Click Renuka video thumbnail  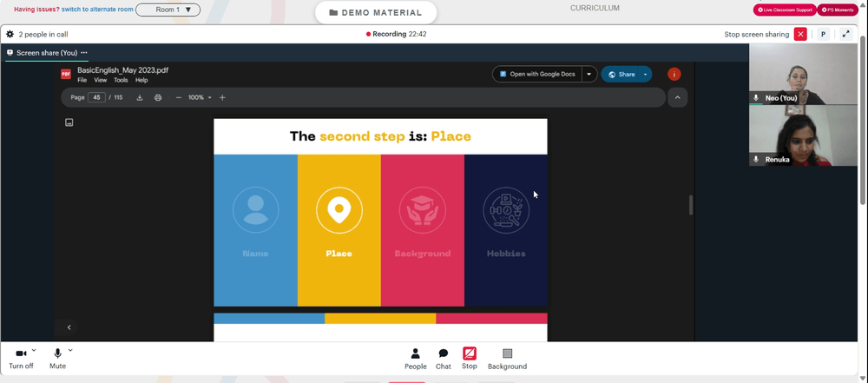point(803,135)
